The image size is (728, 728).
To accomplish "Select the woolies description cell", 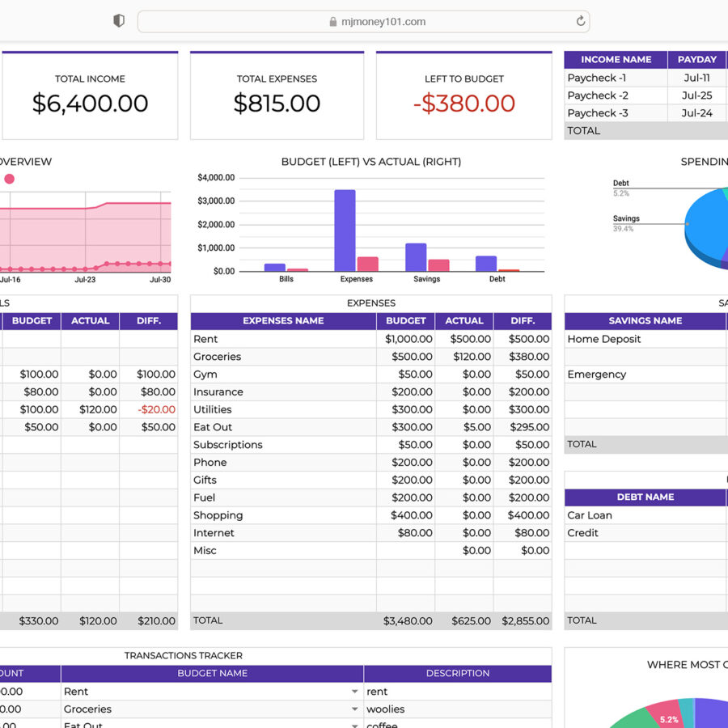I will pyautogui.click(x=458, y=709).
